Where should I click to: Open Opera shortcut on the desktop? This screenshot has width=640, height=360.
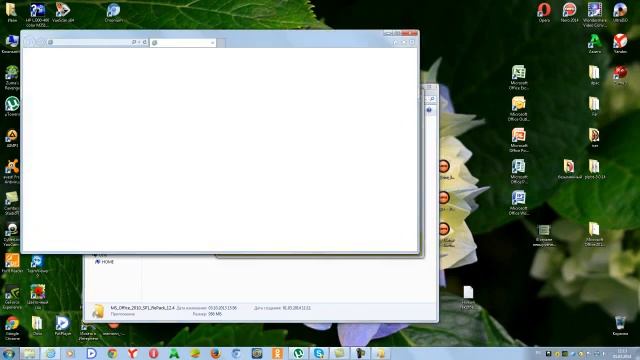544,11
